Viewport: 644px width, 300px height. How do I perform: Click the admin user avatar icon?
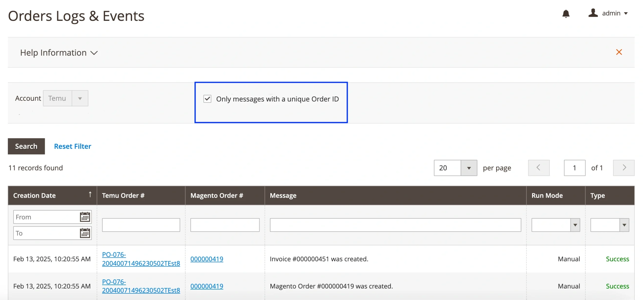pos(593,13)
